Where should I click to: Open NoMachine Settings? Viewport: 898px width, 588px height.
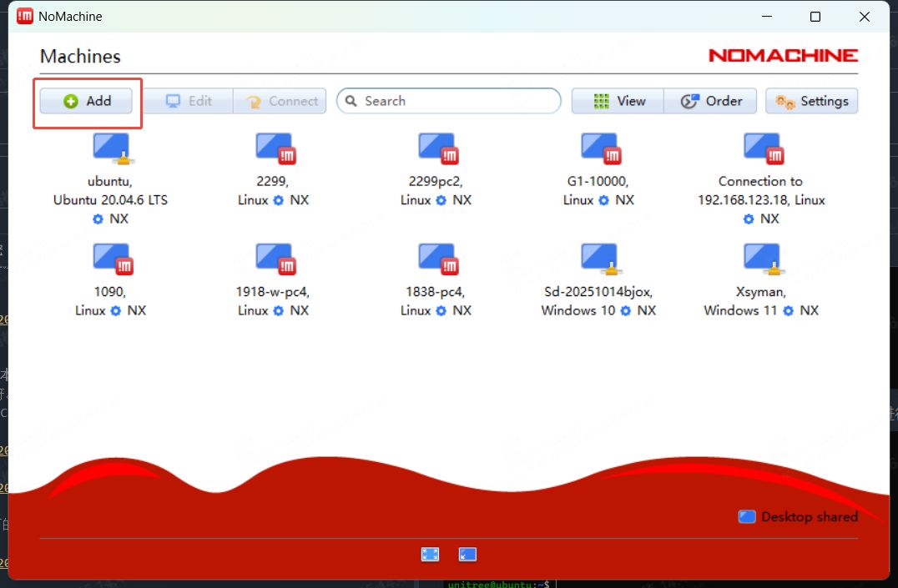(811, 102)
